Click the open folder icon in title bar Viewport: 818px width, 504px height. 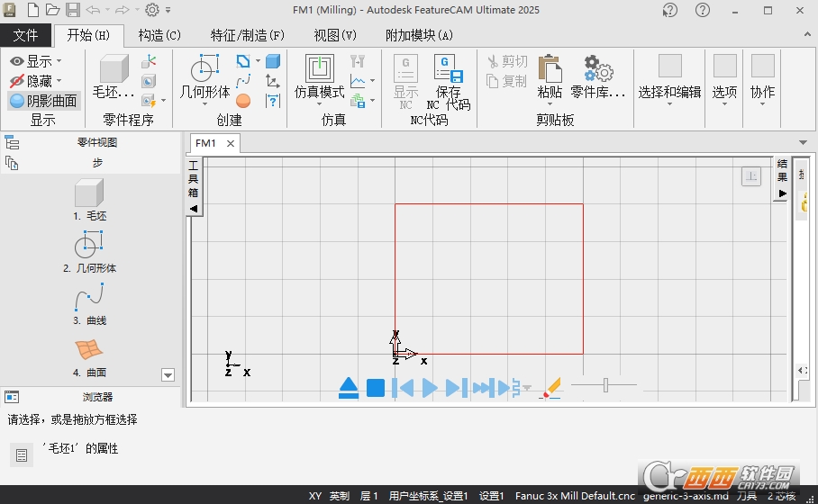52,9
